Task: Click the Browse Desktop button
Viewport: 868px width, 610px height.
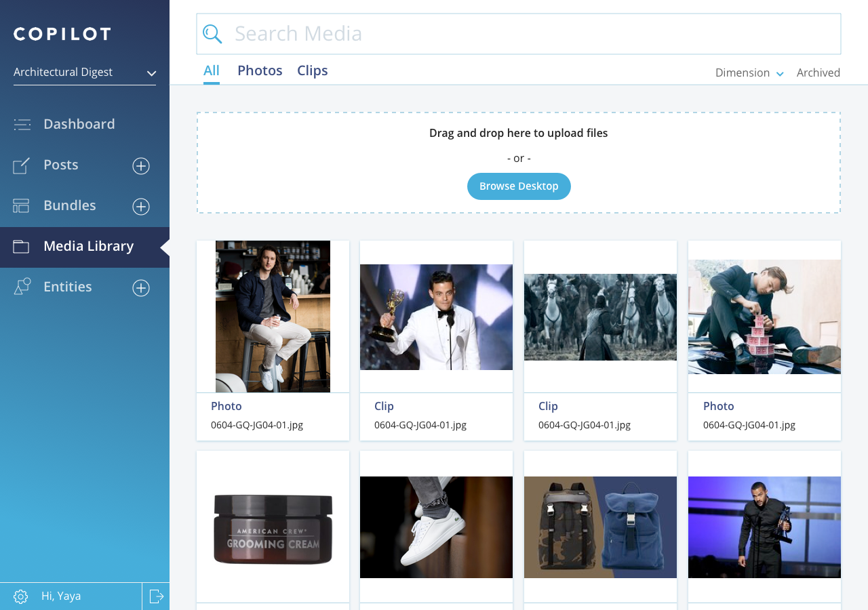Action: tap(519, 186)
